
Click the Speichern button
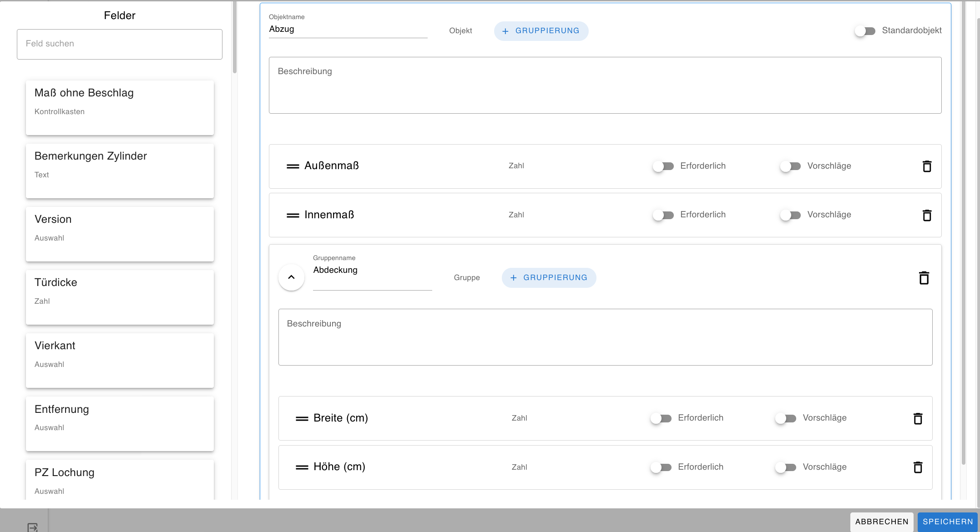pos(947,522)
